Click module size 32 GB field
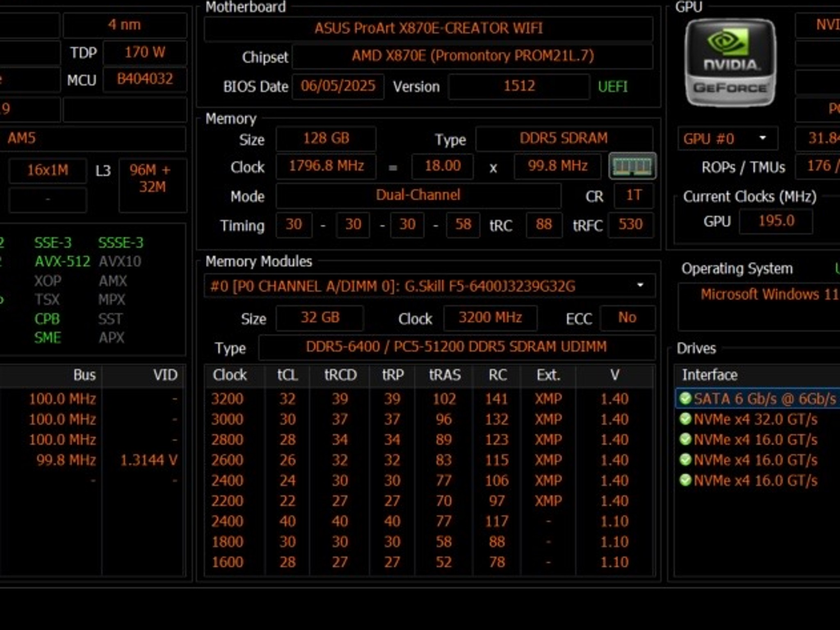This screenshot has width=840, height=630. tap(320, 318)
